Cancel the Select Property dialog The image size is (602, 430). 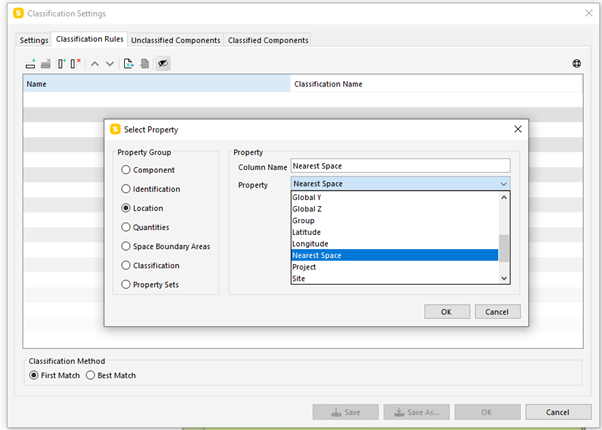pyautogui.click(x=498, y=312)
